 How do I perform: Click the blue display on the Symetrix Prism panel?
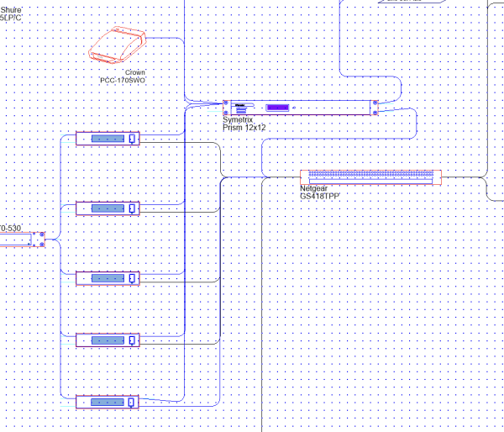(x=278, y=108)
